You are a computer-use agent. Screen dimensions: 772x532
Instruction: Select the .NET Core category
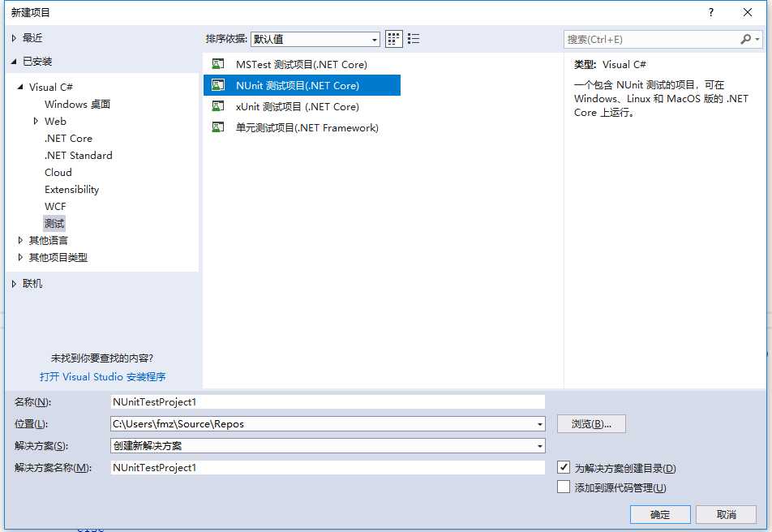point(68,139)
